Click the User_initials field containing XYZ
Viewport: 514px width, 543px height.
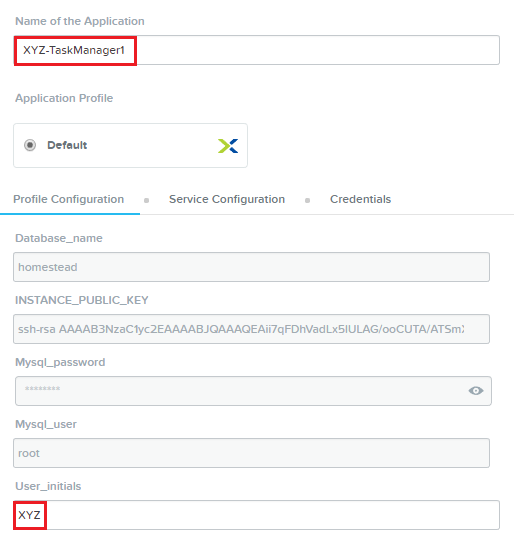click(257, 515)
